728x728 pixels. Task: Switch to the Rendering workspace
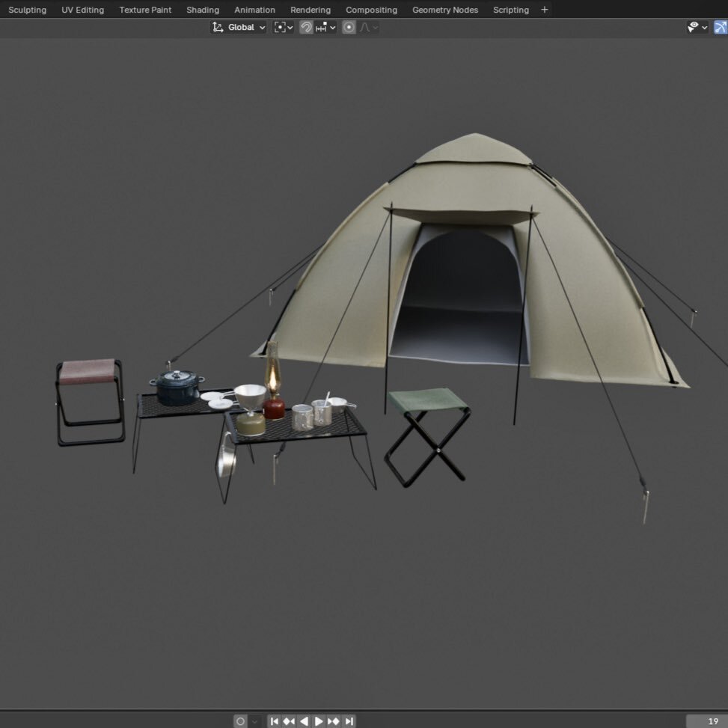(x=311, y=10)
